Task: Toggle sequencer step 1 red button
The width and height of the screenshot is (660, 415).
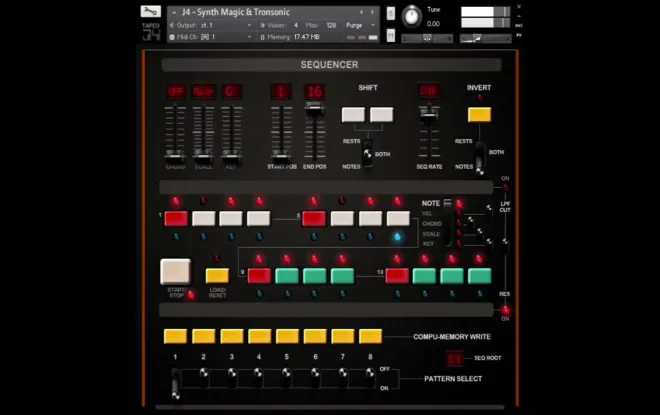Action: pos(176,218)
